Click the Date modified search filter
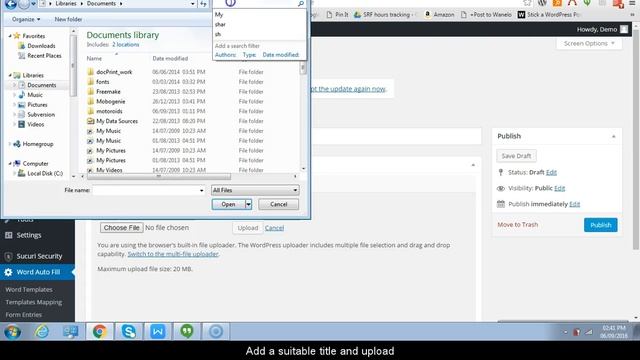The width and height of the screenshot is (640, 360). click(x=280, y=55)
